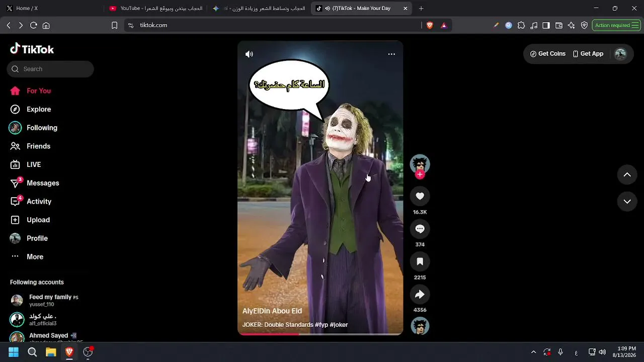Follow the creator with the red plus badge

pyautogui.click(x=420, y=174)
